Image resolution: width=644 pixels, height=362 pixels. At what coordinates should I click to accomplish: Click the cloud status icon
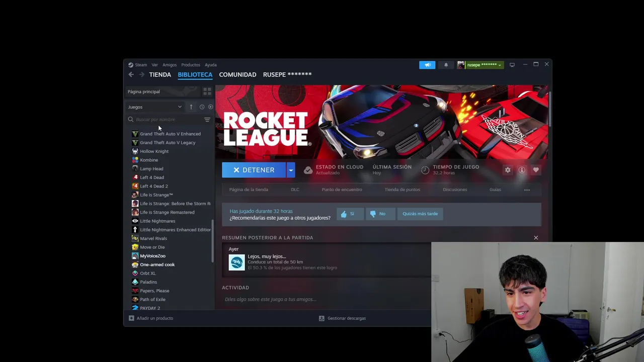[x=308, y=170]
